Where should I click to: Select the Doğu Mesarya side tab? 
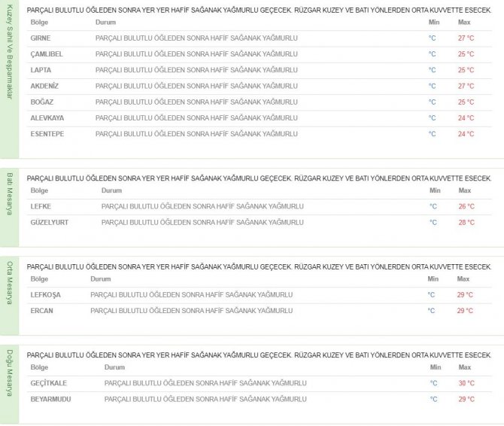tap(9, 382)
